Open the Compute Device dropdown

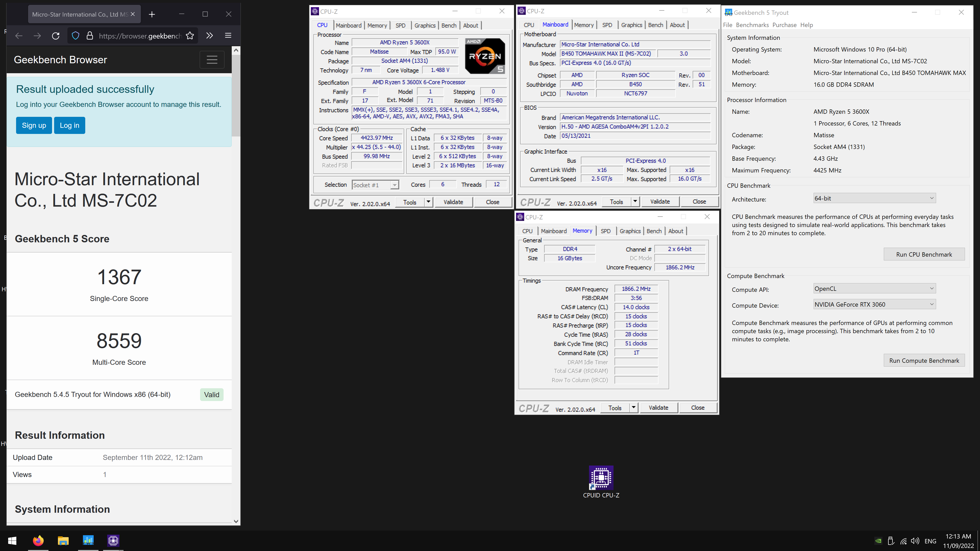point(875,304)
